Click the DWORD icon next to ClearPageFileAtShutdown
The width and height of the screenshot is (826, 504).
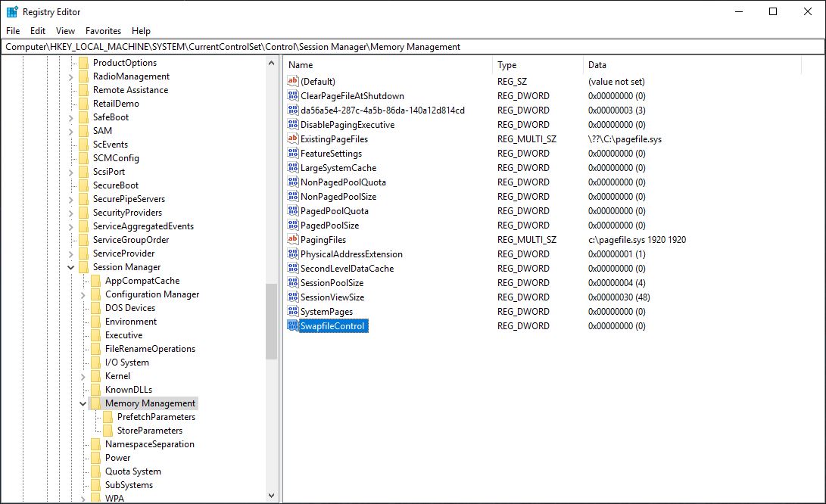[293, 96]
